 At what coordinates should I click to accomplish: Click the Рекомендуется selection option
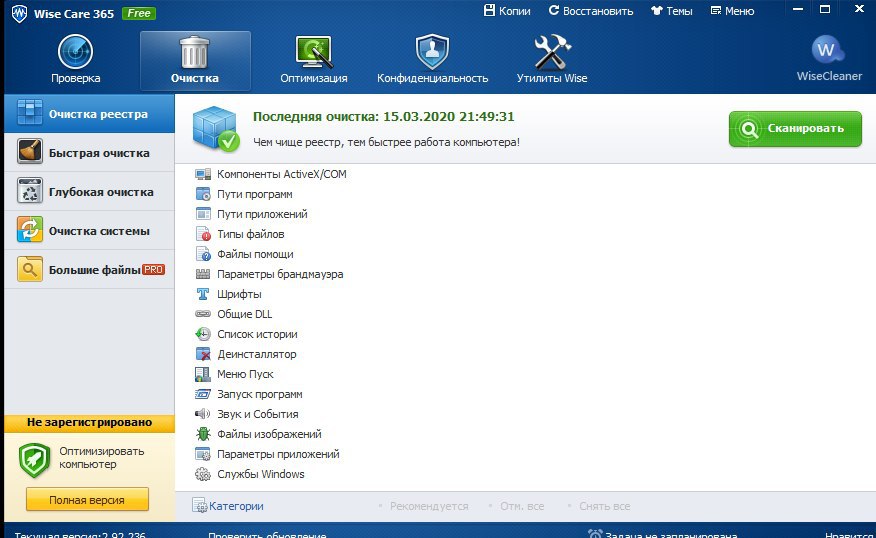[x=429, y=506]
